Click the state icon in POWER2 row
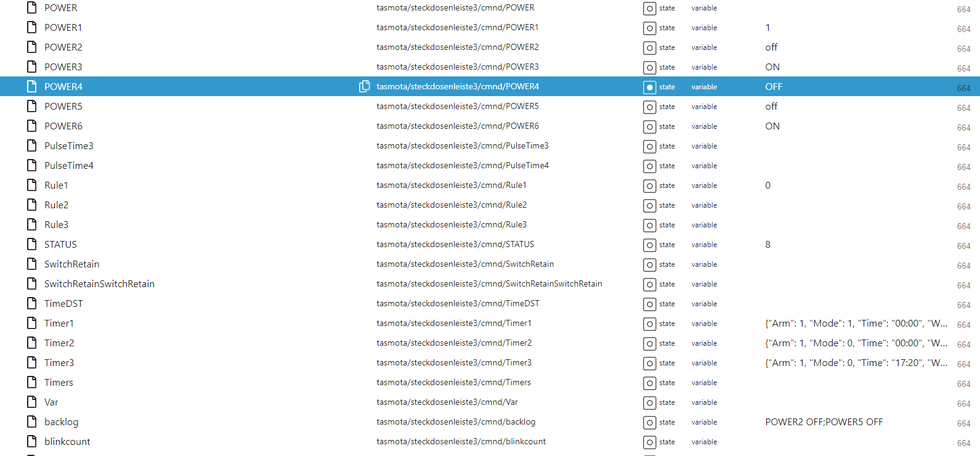The image size is (980, 456). pos(649,47)
